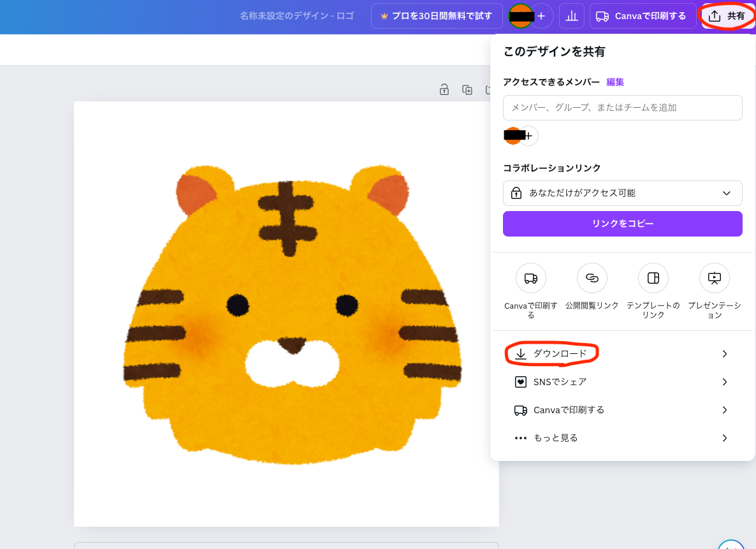Focus the メンバー、グループ add members field

tap(622, 108)
